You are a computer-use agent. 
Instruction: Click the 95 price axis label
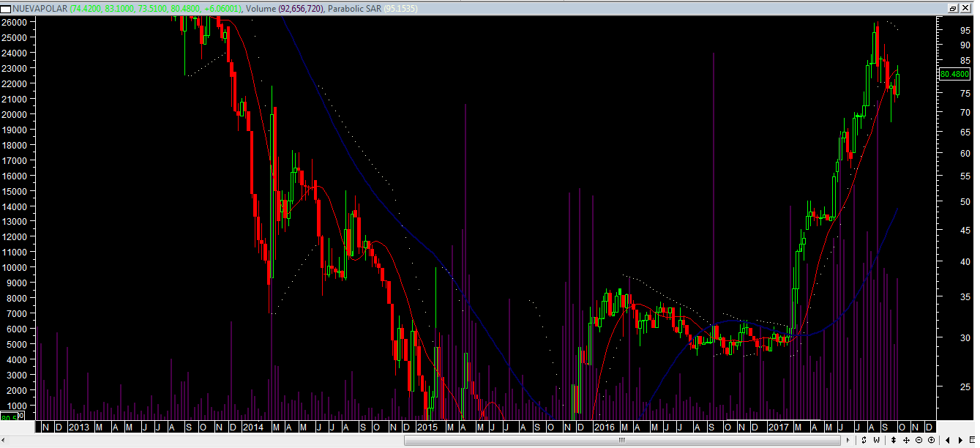point(965,31)
